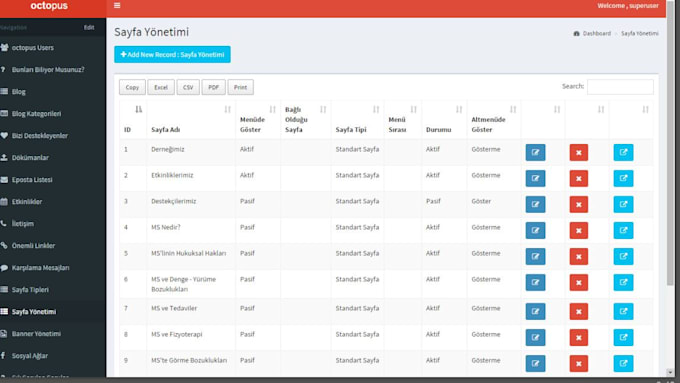680x383 pixels.
Task: Click the sidebar Edit link
Action: tap(89, 27)
